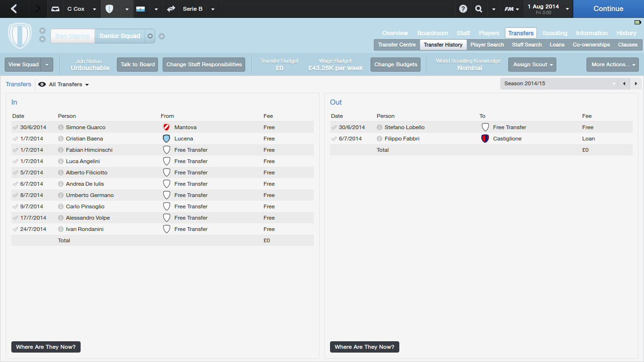
Task: Click the San Marino flag icon
Action: 140,9
